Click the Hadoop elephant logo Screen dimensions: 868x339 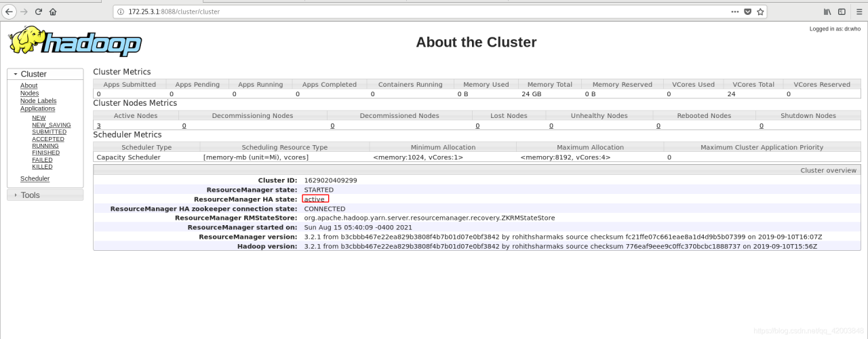tap(75, 41)
